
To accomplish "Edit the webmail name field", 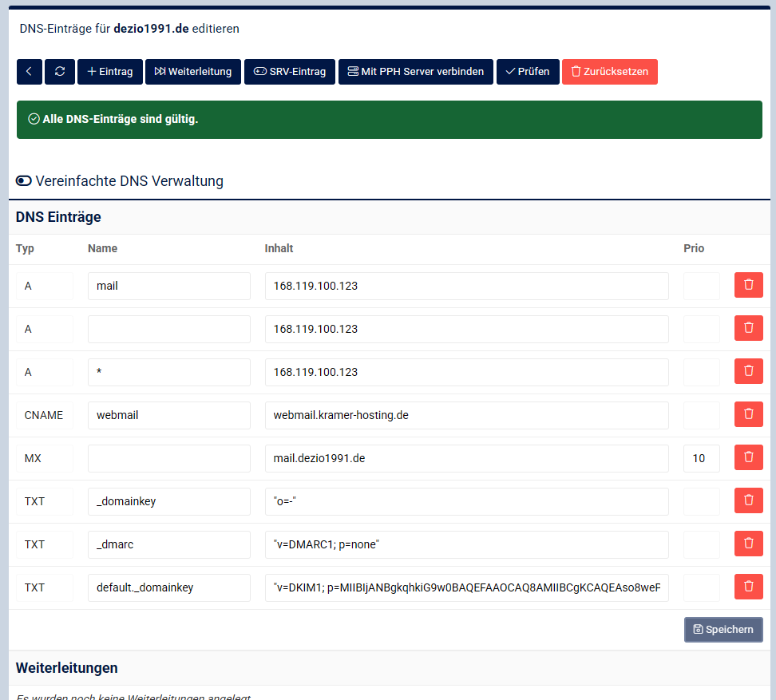I will tap(169, 415).
